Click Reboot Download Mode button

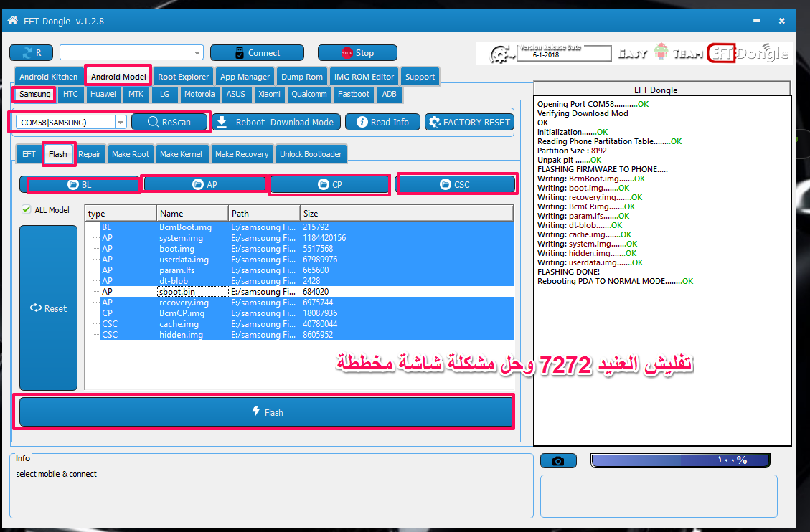276,123
